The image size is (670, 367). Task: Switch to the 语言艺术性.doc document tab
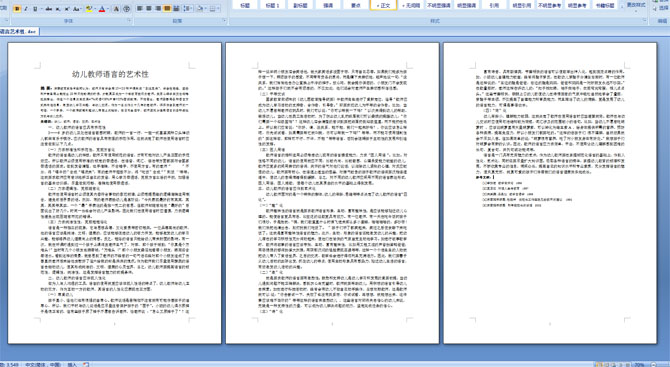[x=19, y=32]
